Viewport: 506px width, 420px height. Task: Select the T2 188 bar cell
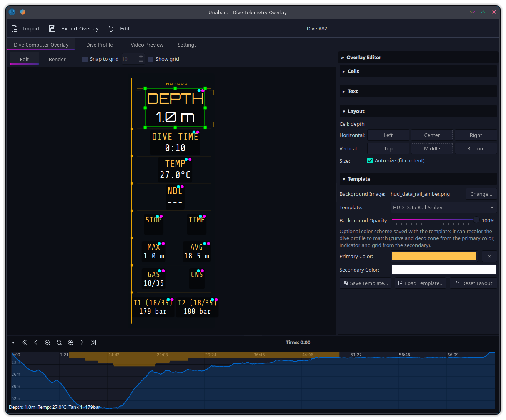(x=197, y=307)
